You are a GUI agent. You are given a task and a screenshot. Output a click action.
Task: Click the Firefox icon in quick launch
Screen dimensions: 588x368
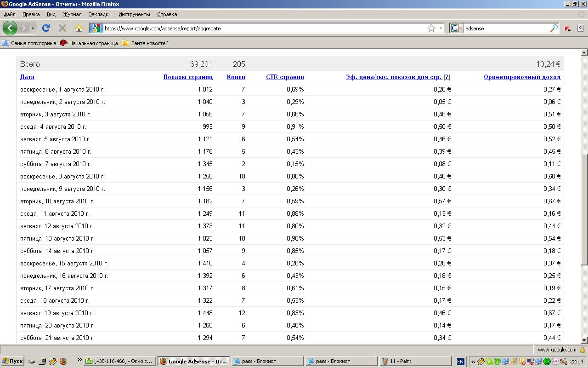[x=63, y=361]
